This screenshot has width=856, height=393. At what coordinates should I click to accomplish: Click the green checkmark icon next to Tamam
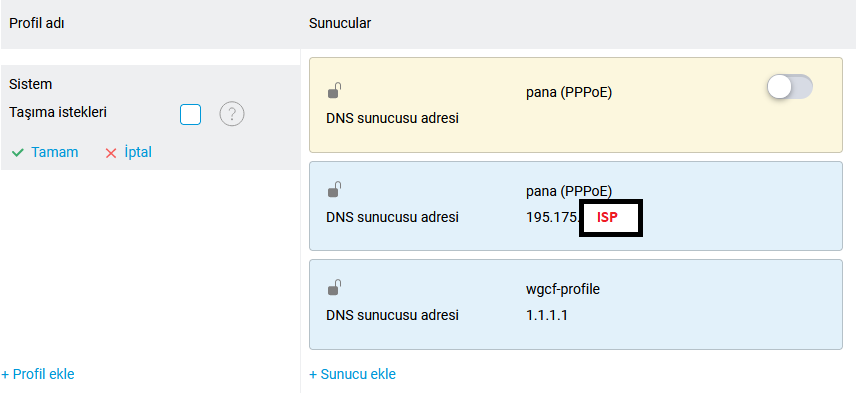pos(17,153)
